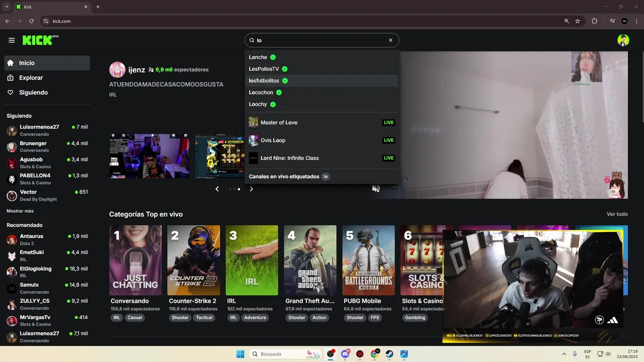Click Ver todo for top categories
The image size is (644, 362).
coord(617,214)
